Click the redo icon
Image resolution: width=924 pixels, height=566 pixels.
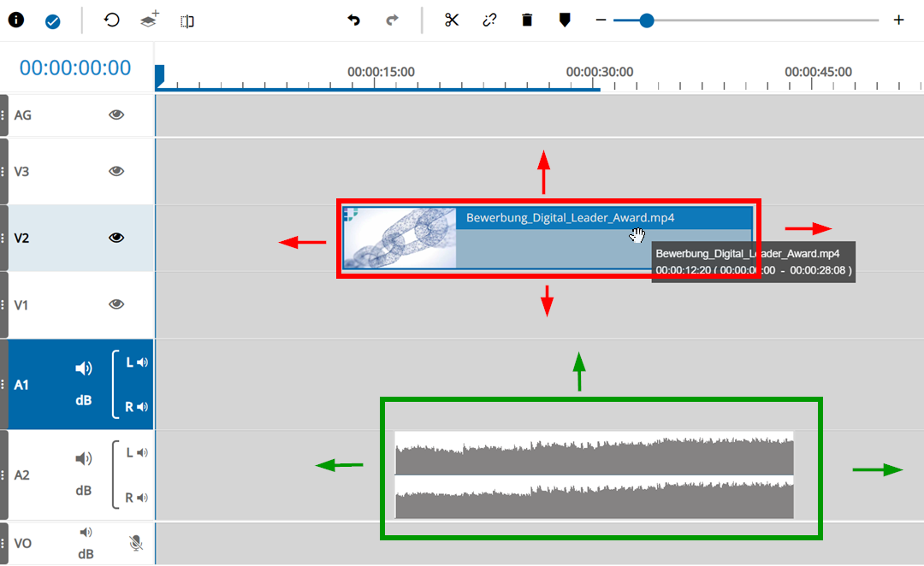(392, 20)
